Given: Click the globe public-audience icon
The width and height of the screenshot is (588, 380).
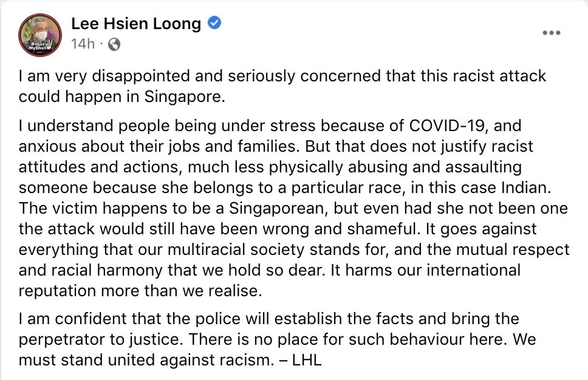Looking at the screenshot, I should tap(114, 44).
